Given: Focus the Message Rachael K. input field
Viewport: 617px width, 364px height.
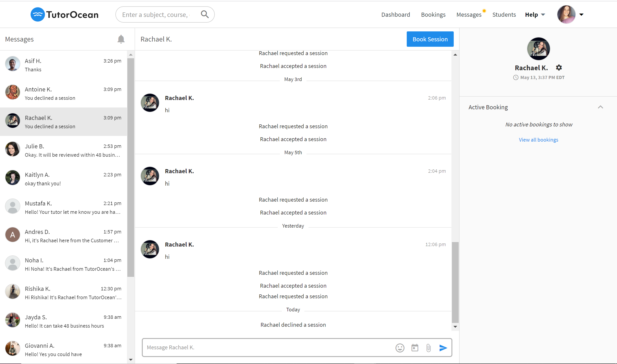Looking at the screenshot, I should click(267, 348).
